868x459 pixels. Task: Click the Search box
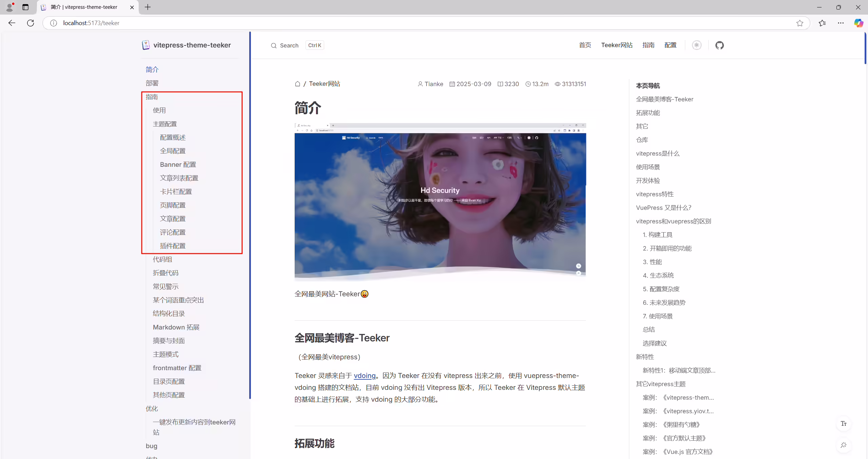(297, 45)
